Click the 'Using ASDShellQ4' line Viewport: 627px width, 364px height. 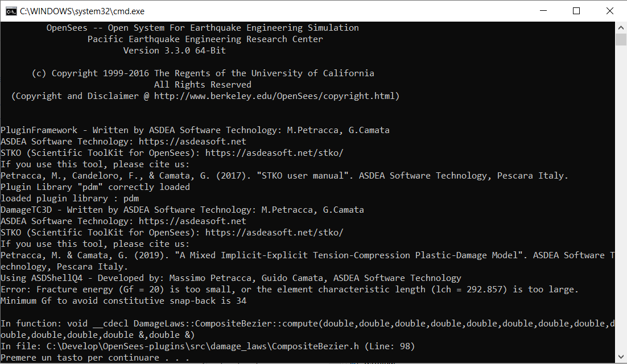click(231, 278)
